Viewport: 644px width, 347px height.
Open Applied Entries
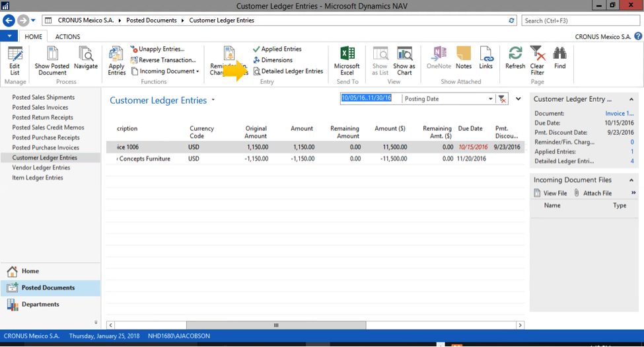(277, 49)
